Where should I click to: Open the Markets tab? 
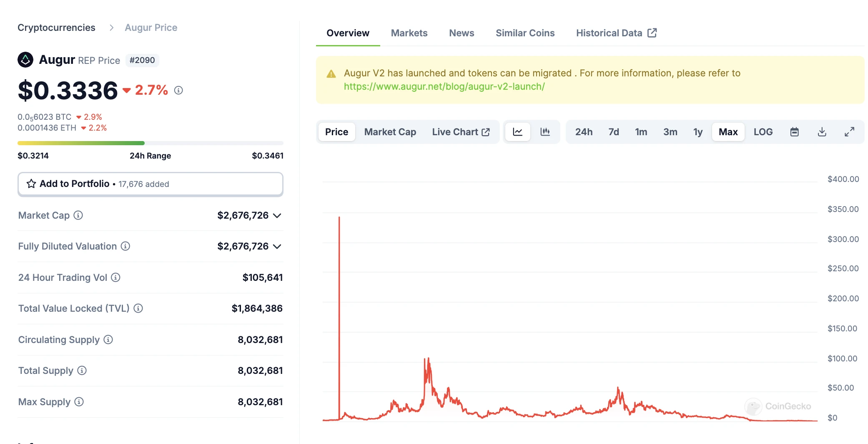click(x=409, y=33)
